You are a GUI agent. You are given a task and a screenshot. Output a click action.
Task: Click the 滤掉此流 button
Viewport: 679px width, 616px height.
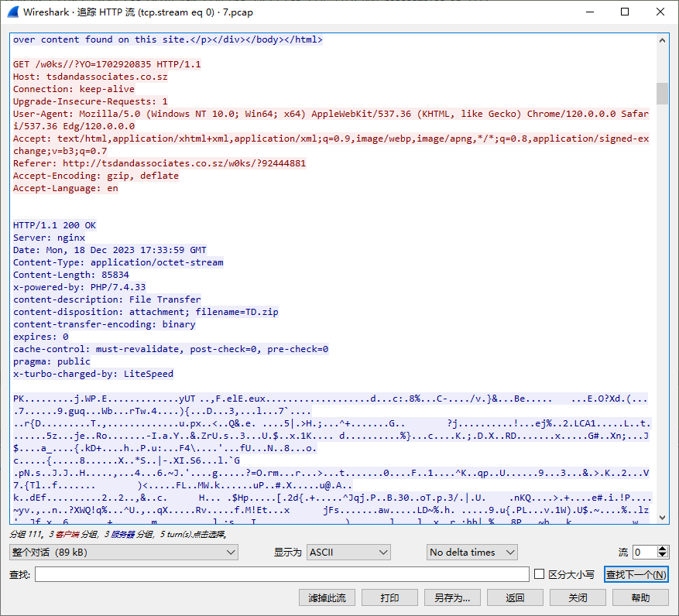327,597
